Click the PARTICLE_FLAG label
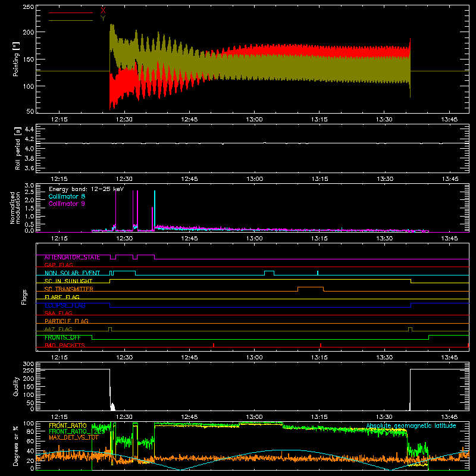This screenshot has height=476, width=476. coord(67,321)
